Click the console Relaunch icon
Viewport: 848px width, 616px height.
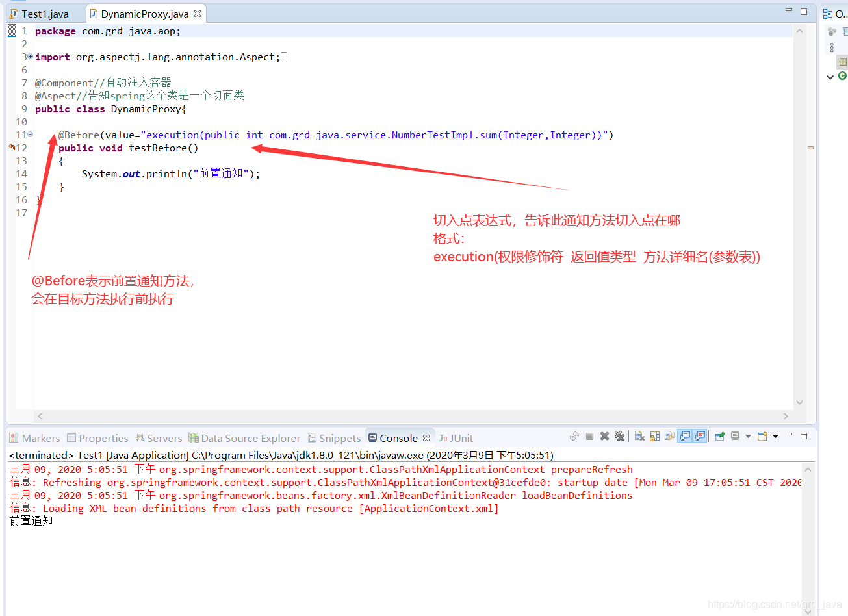pos(574,436)
